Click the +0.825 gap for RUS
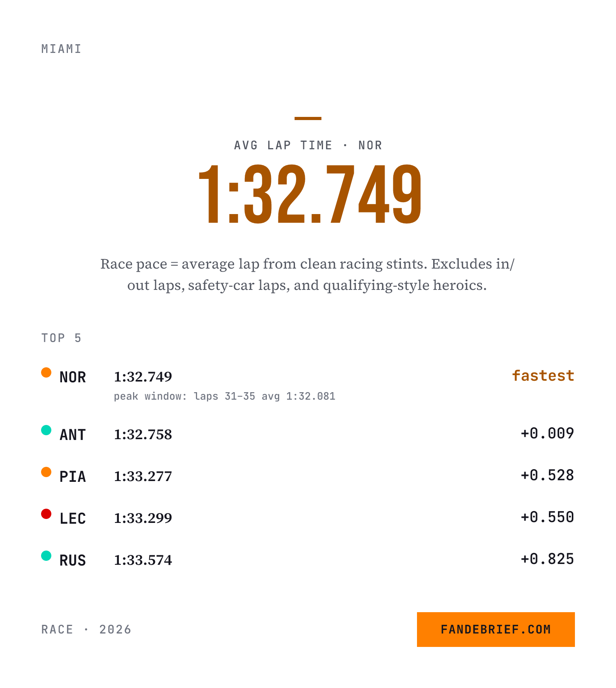616x688 pixels. tap(547, 559)
